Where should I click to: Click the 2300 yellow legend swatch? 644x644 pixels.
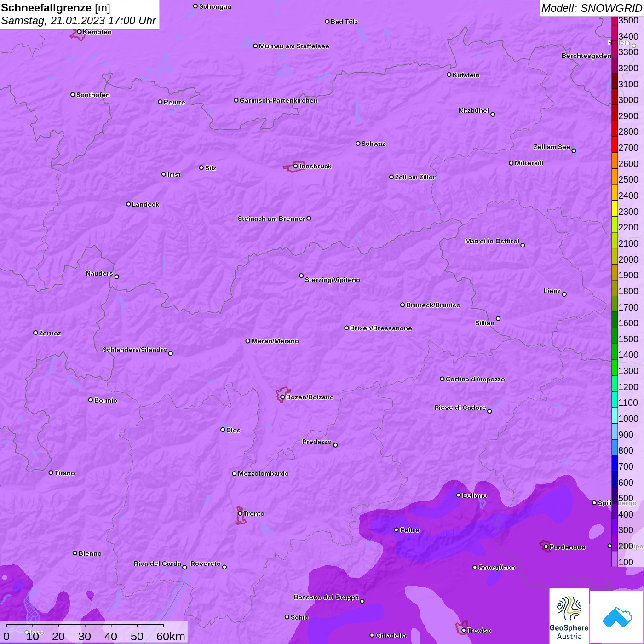coord(615,208)
